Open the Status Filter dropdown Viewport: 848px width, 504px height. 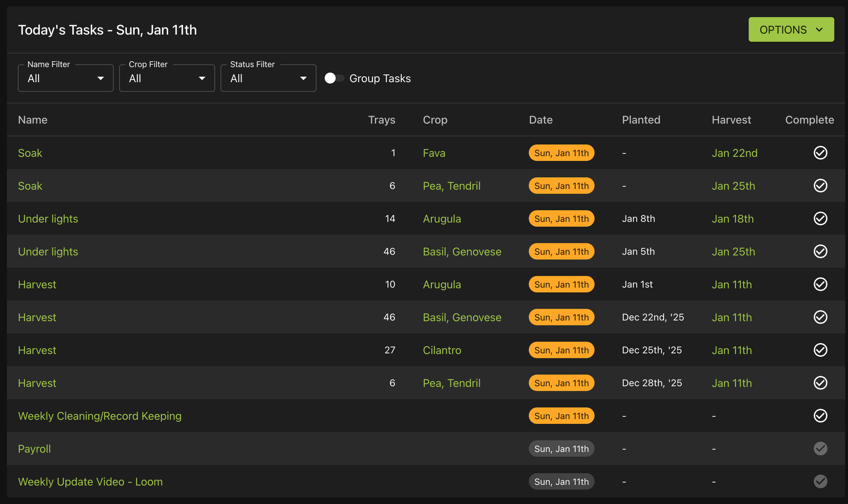click(x=269, y=78)
